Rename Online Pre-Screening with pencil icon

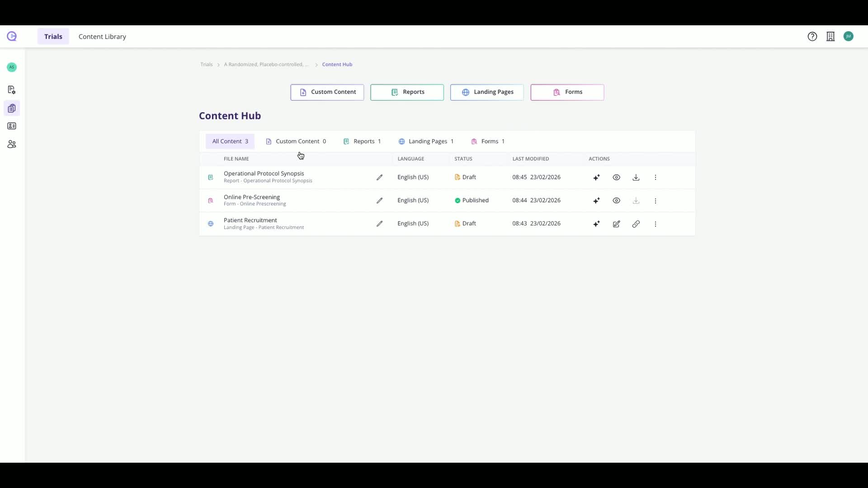[x=379, y=201]
